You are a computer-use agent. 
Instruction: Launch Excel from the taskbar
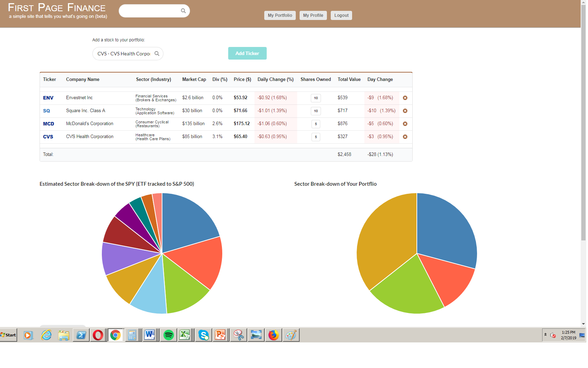tap(185, 335)
